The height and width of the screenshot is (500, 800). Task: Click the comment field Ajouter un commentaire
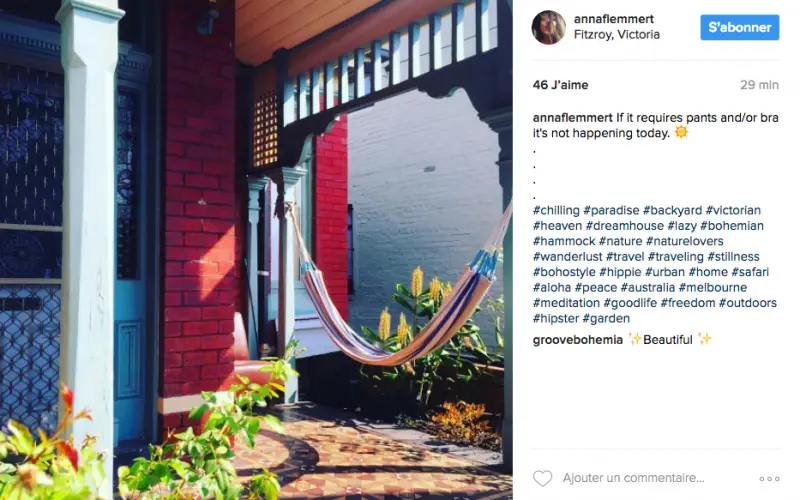pos(633,478)
